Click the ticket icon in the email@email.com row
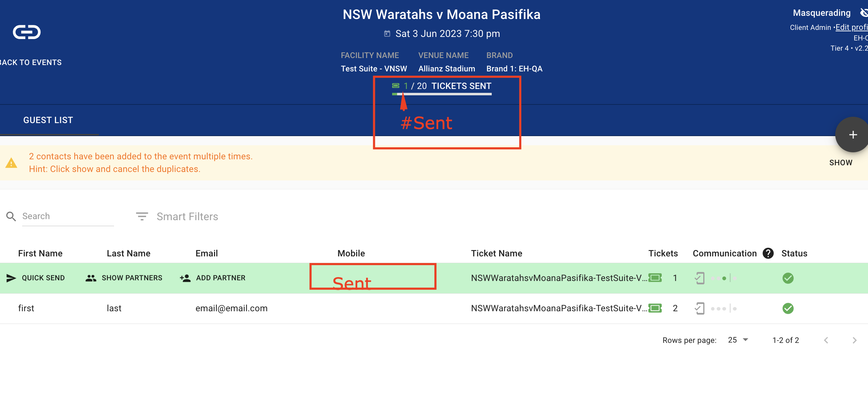Screen dimensions: 868x415 point(655,308)
